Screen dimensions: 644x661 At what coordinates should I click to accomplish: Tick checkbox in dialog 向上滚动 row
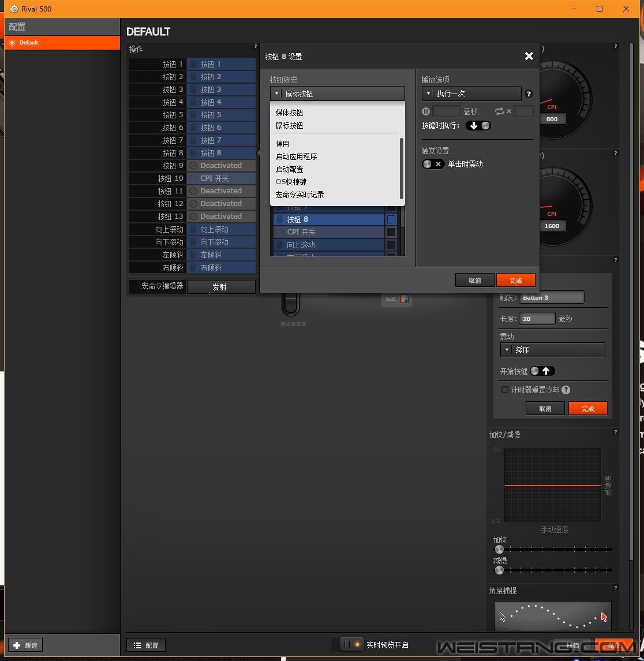391,245
